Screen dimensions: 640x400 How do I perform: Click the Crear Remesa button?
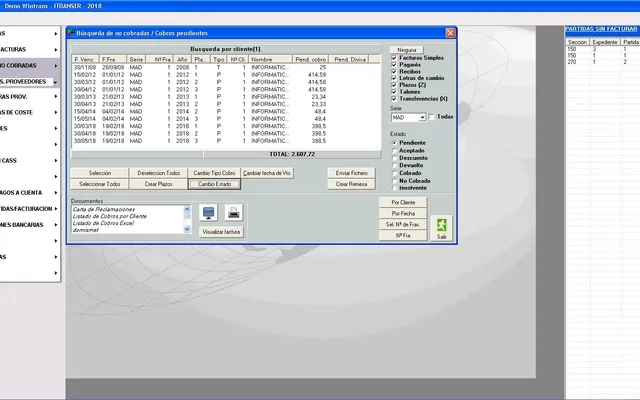coord(351,184)
